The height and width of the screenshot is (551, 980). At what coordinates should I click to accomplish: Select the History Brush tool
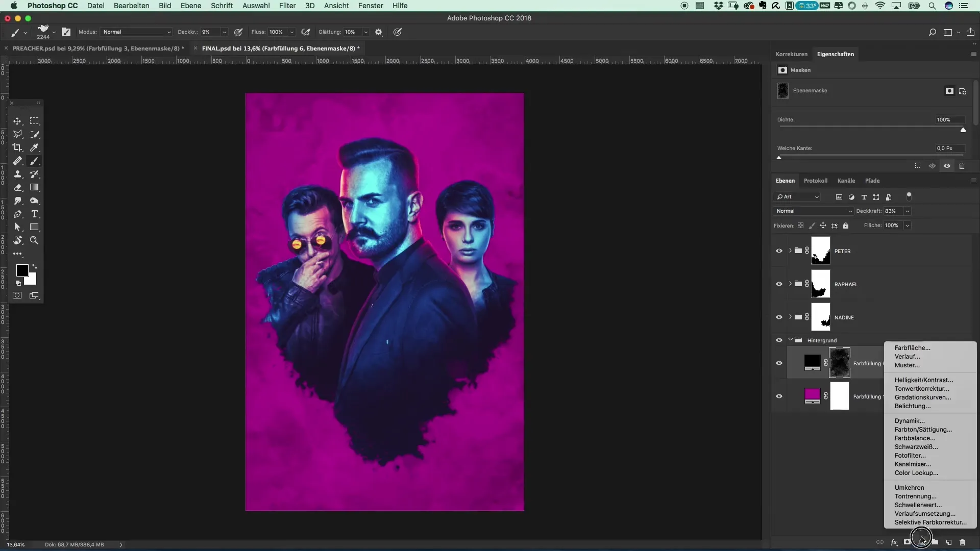click(34, 174)
